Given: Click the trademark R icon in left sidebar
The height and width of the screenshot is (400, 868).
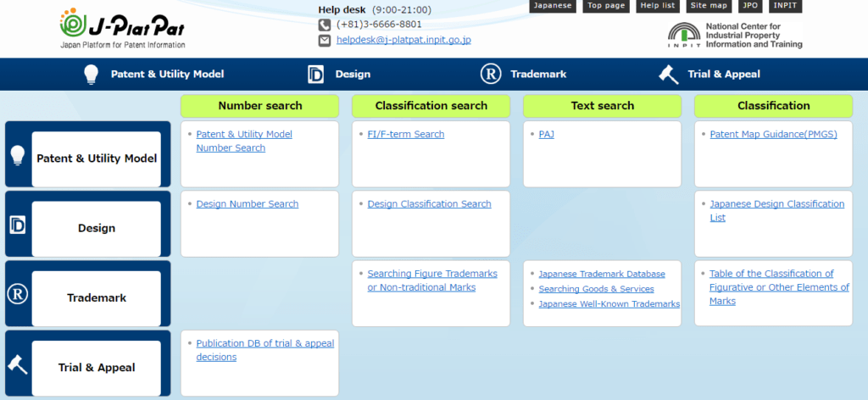Looking at the screenshot, I should pyautogui.click(x=17, y=294).
